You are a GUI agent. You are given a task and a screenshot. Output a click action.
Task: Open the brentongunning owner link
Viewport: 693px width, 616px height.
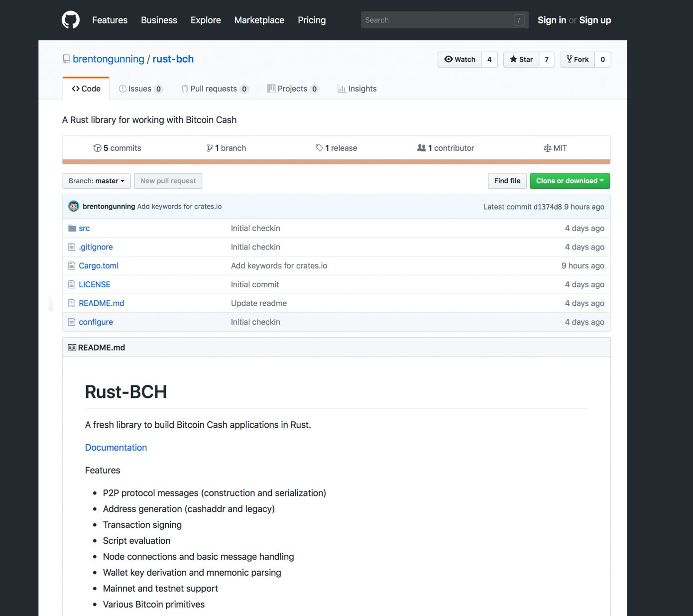pos(109,59)
